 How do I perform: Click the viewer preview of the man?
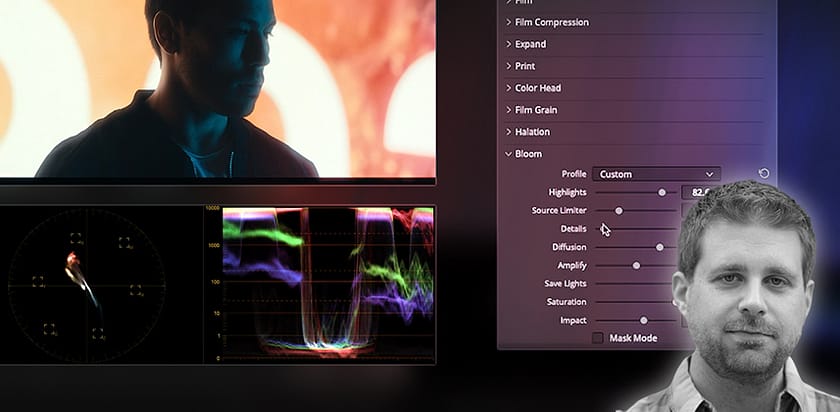(218, 88)
